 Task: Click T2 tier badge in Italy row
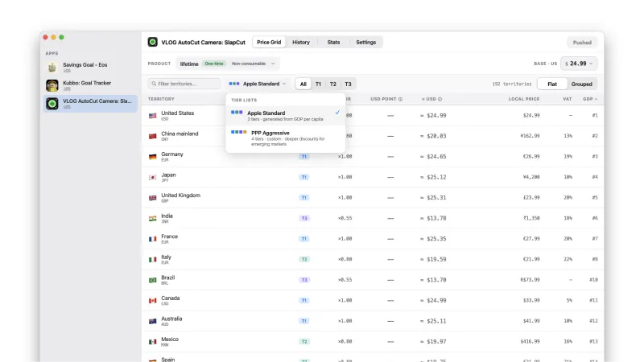click(304, 259)
